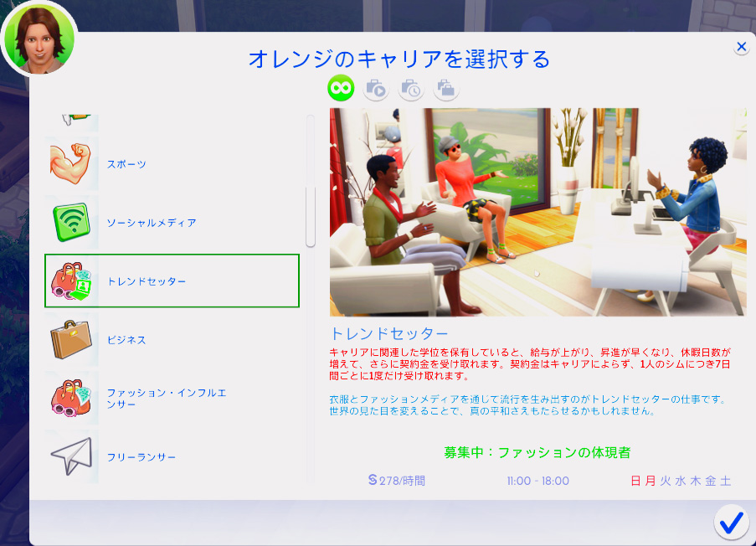Select ソーシャルメディア career label in list

152,224
